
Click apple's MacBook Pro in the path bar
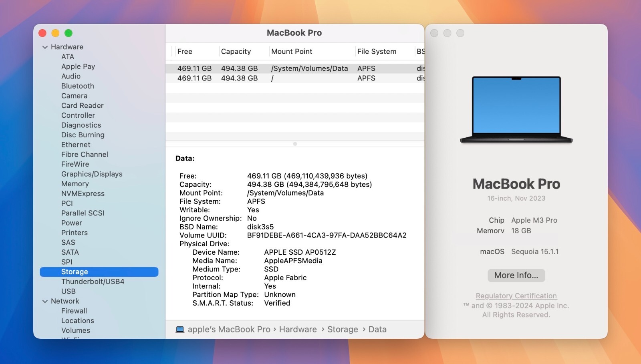coord(229,330)
